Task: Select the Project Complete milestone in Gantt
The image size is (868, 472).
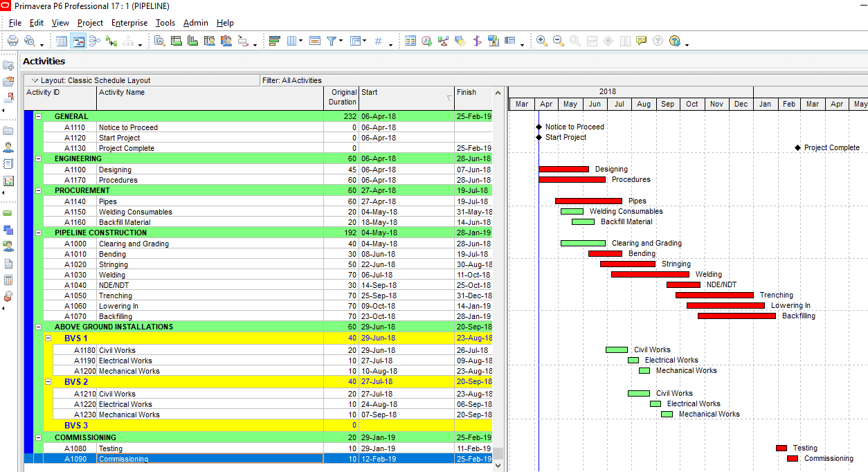Action: click(797, 147)
